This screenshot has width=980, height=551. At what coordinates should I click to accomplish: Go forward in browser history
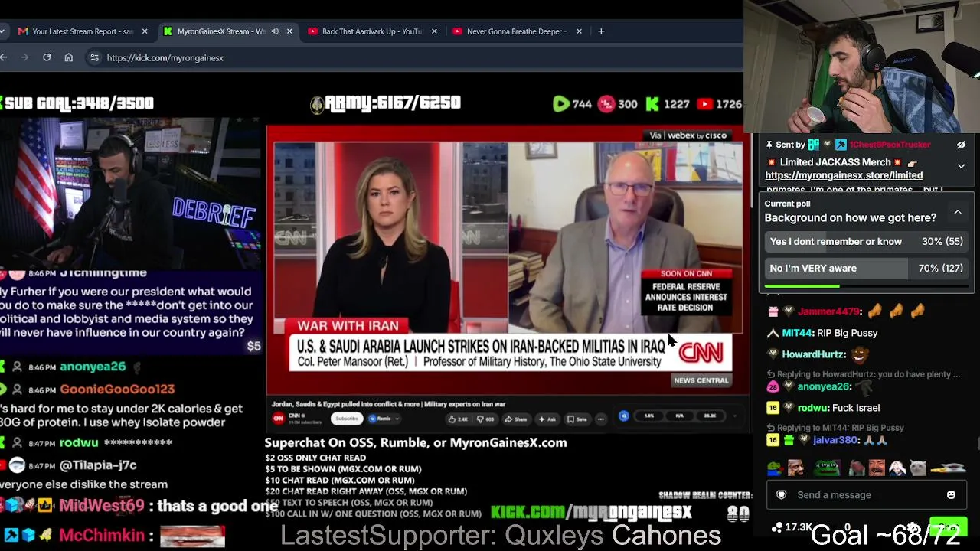tap(24, 57)
